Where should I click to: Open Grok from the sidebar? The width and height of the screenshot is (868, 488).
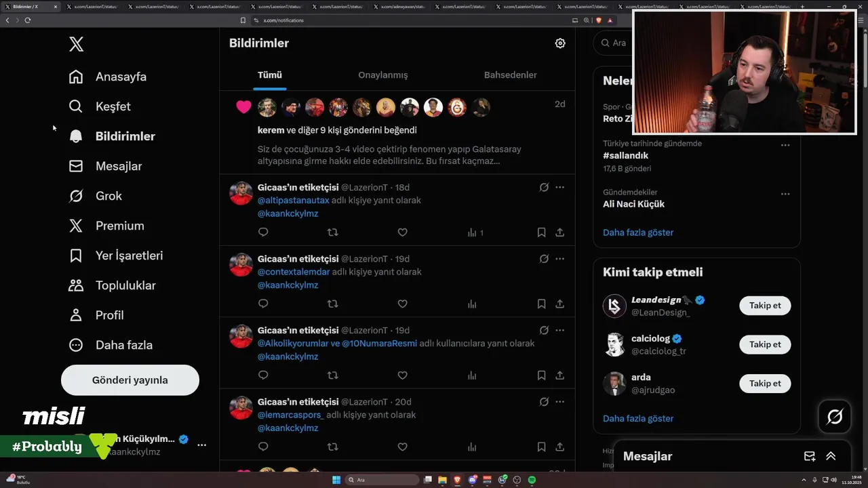point(96,196)
